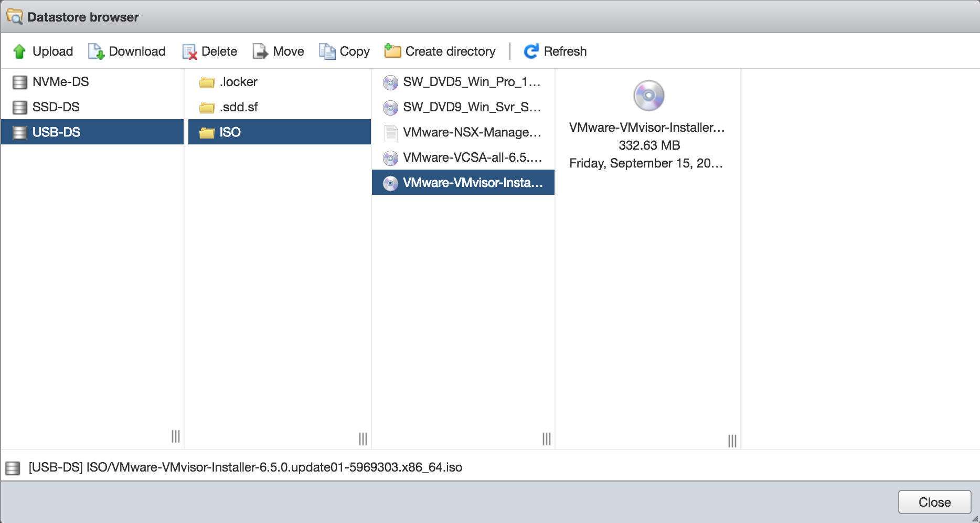Click the Delete icon with red X
980x523 pixels.
pyautogui.click(x=189, y=51)
